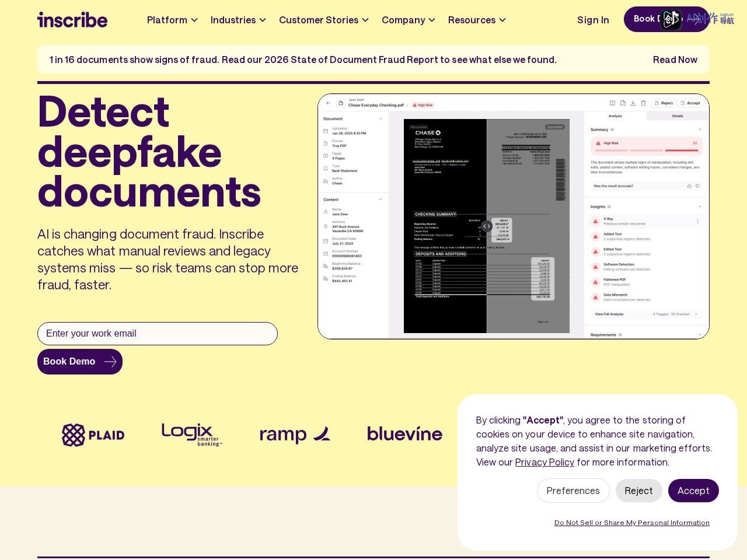Accept cookies in the consent dialog
This screenshot has width=747, height=560.
pos(693,491)
